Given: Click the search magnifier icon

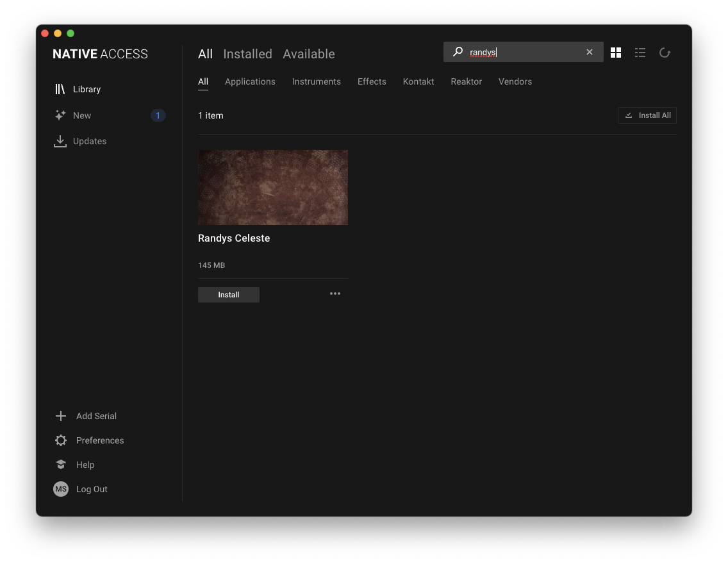Looking at the screenshot, I should pos(458,51).
